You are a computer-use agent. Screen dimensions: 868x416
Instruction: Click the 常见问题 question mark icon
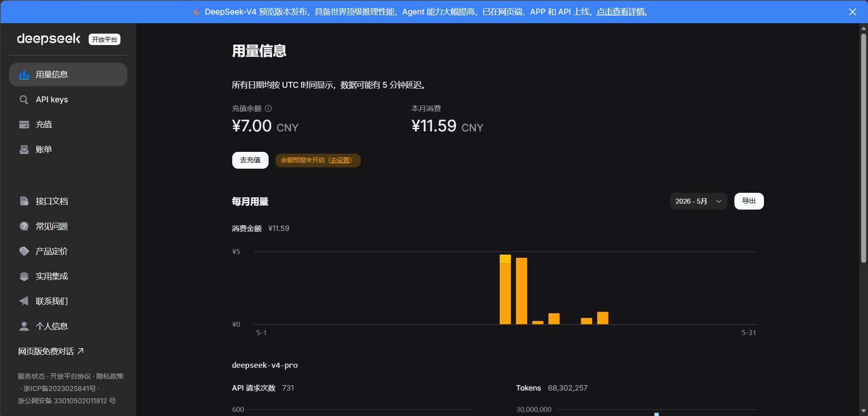point(24,226)
